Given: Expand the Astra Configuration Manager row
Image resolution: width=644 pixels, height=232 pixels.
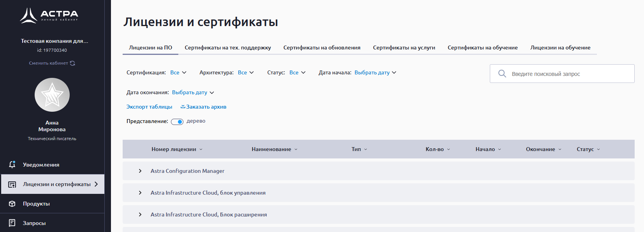Looking at the screenshot, I should (140, 171).
